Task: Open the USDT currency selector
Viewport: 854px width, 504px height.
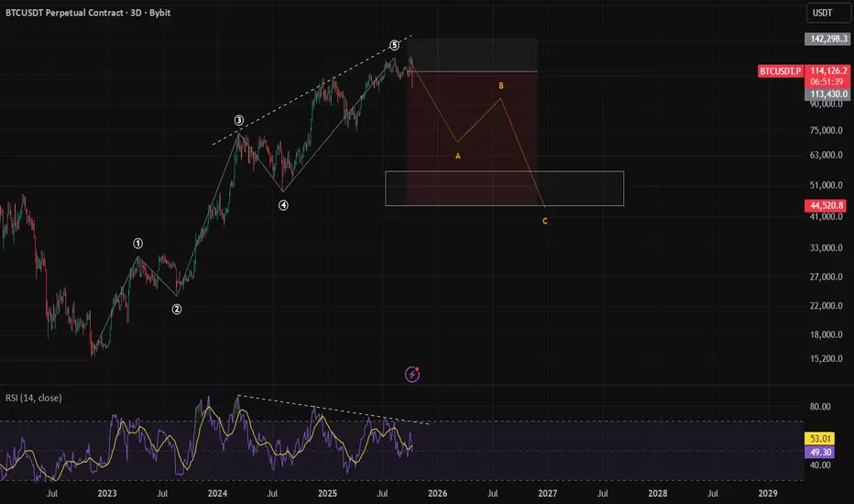Action: (x=827, y=13)
